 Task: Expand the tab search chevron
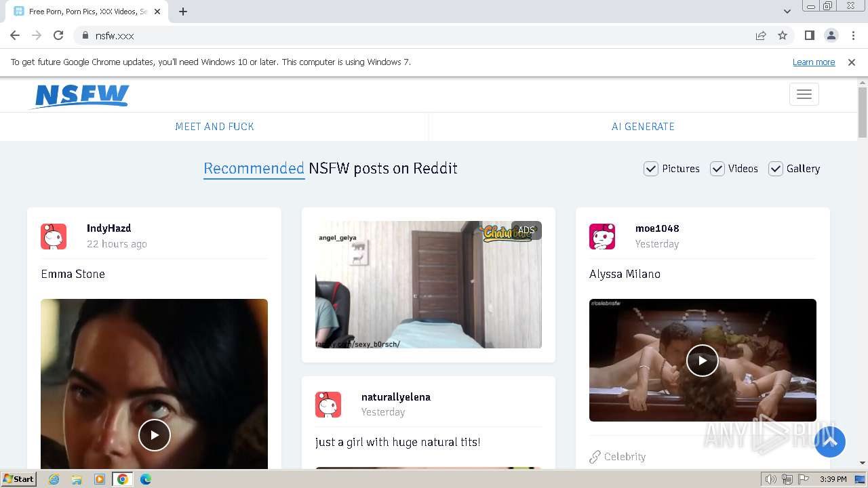tap(787, 12)
